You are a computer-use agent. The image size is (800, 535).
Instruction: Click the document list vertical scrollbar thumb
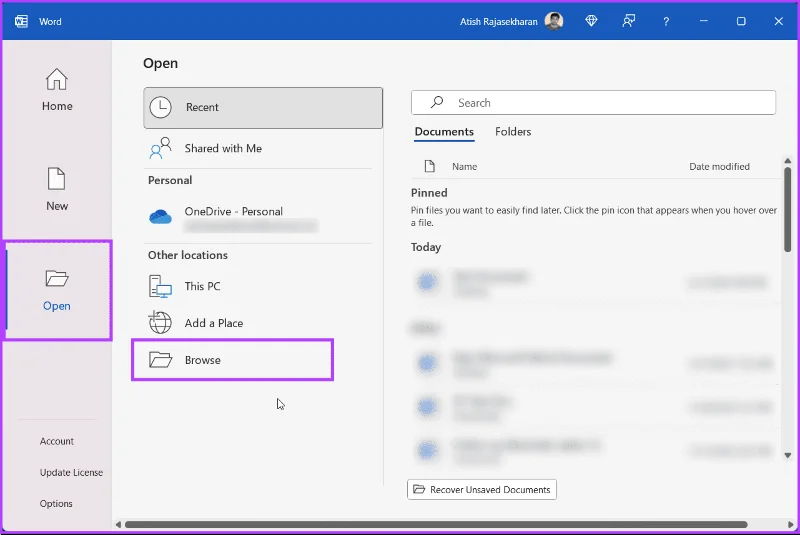tap(788, 209)
